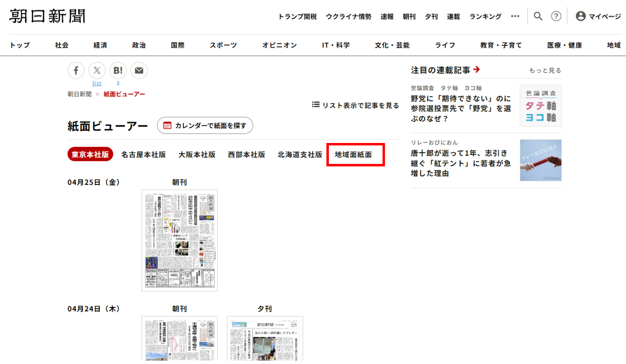Select 文化・芸能 category
Image resolution: width=626 pixels, height=364 pixels.
(x=392, y=45)
